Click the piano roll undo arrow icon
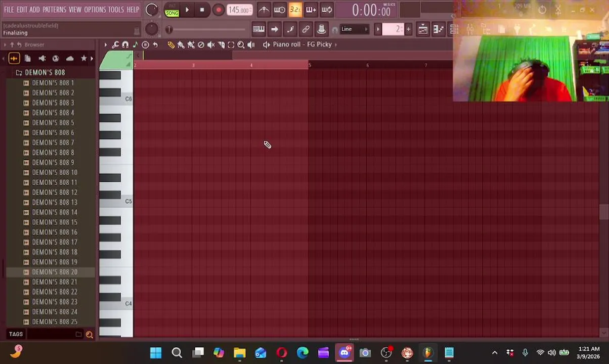 pyautogui.click(x=155, y=44)
